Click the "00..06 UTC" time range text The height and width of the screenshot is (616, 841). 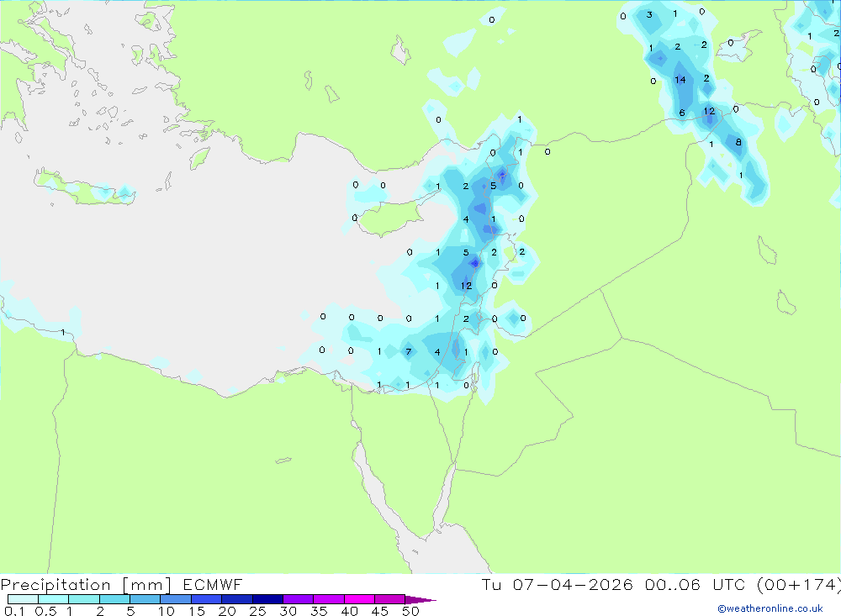(x=697, y=584)
